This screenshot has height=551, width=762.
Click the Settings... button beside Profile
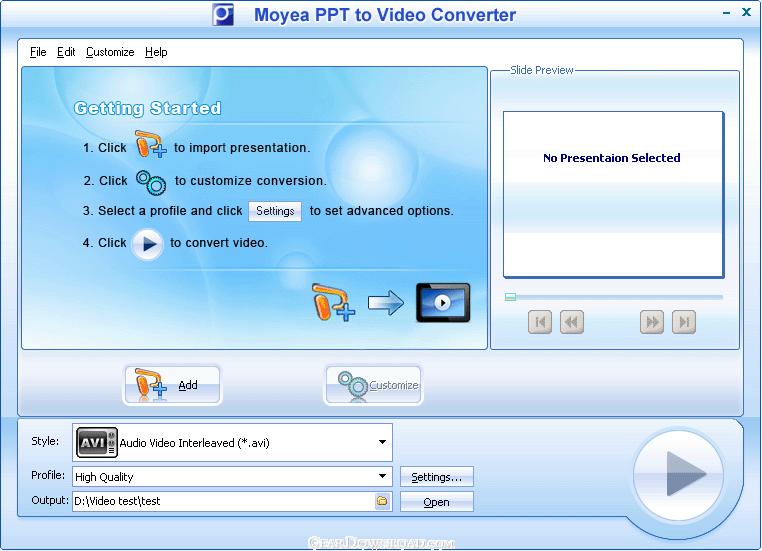tap(436, 477)
